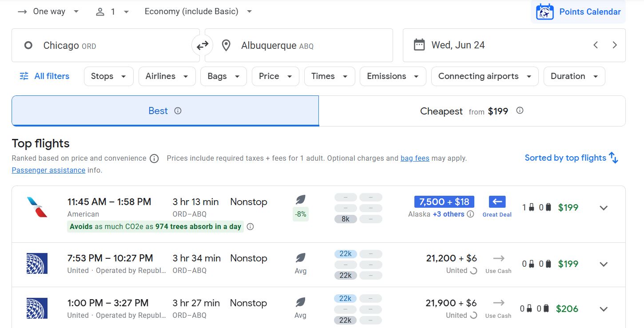Click the info icon beside Best tab
644x328 pixels.
178,111
